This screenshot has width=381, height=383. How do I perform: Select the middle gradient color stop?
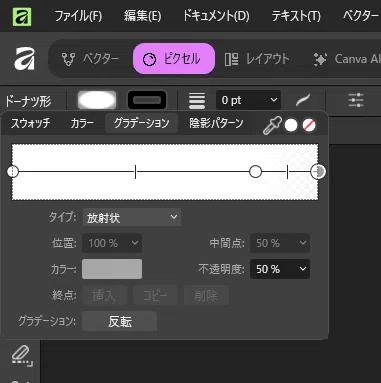255,172
